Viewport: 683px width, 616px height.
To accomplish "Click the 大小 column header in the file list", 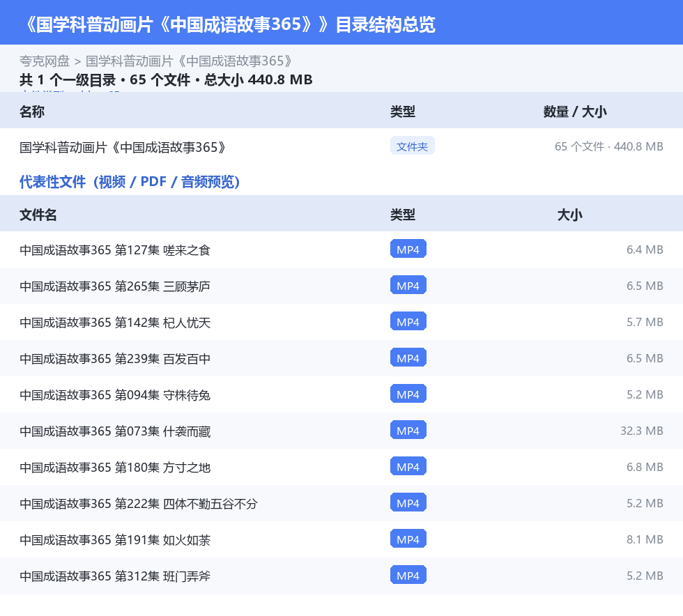I will [x=570, y=215].
